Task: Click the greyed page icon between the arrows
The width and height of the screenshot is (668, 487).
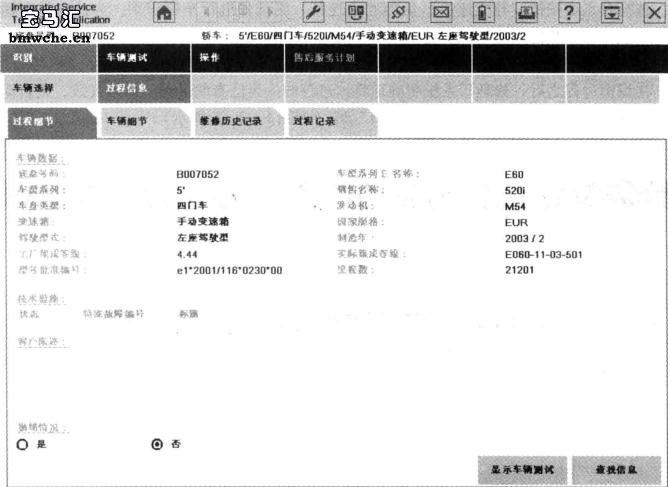Action: pos(242,10)
